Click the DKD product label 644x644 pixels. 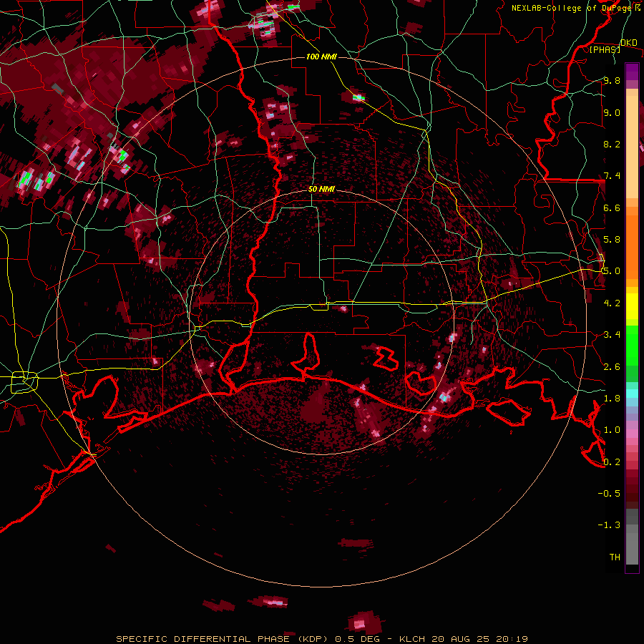click(x=628, y=42)
